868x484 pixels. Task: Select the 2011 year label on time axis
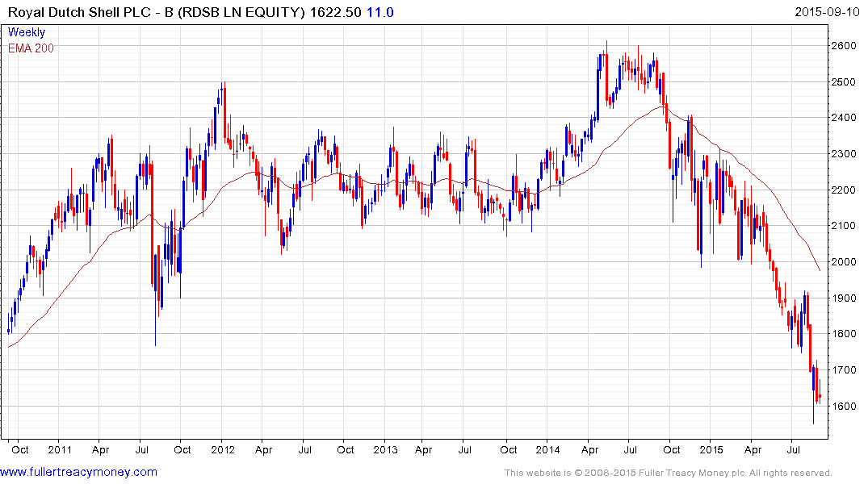[60, 449]
